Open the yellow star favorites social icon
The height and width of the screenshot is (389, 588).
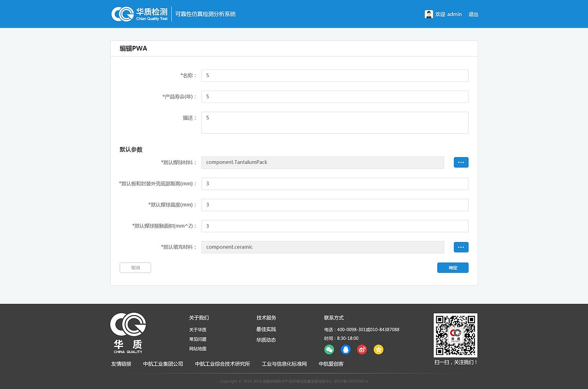(379, 350)
